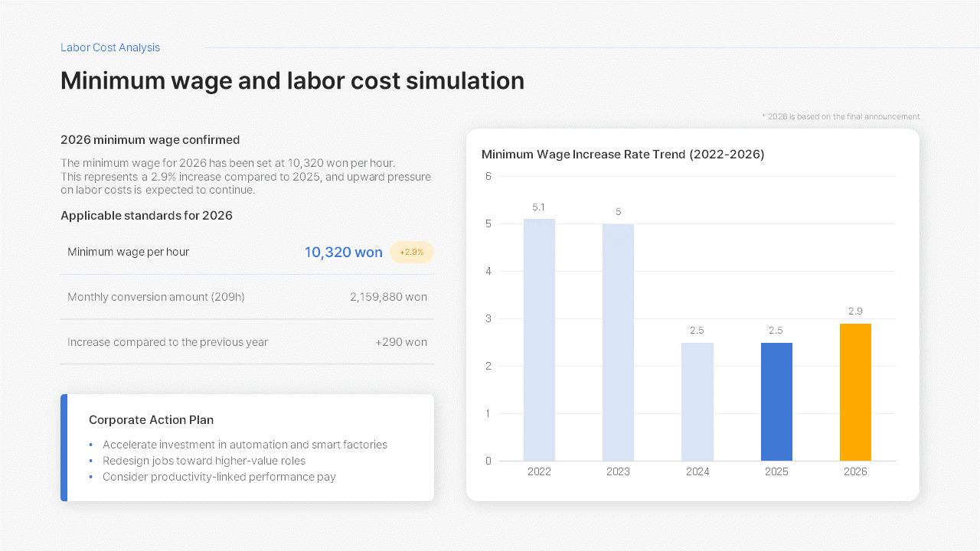This screenshot has width=980, height=551.
Task: Click the +290 won value
Action: point(401,342)
